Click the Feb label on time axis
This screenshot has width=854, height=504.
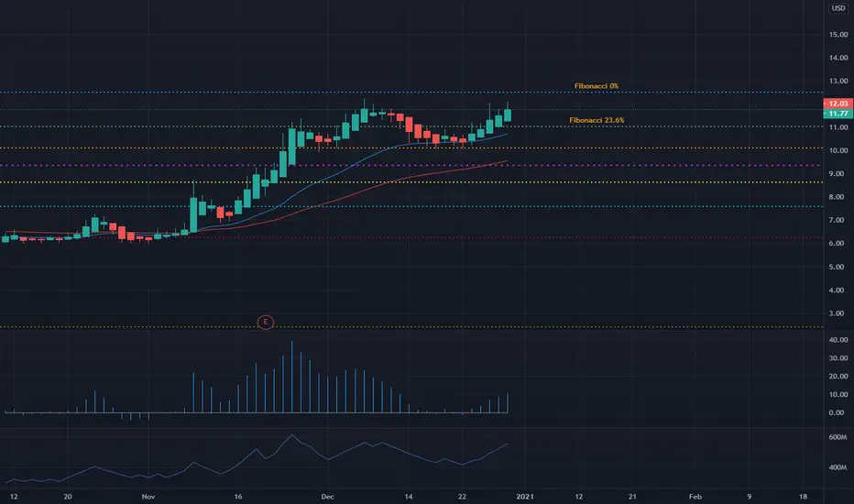coord(695,497)
